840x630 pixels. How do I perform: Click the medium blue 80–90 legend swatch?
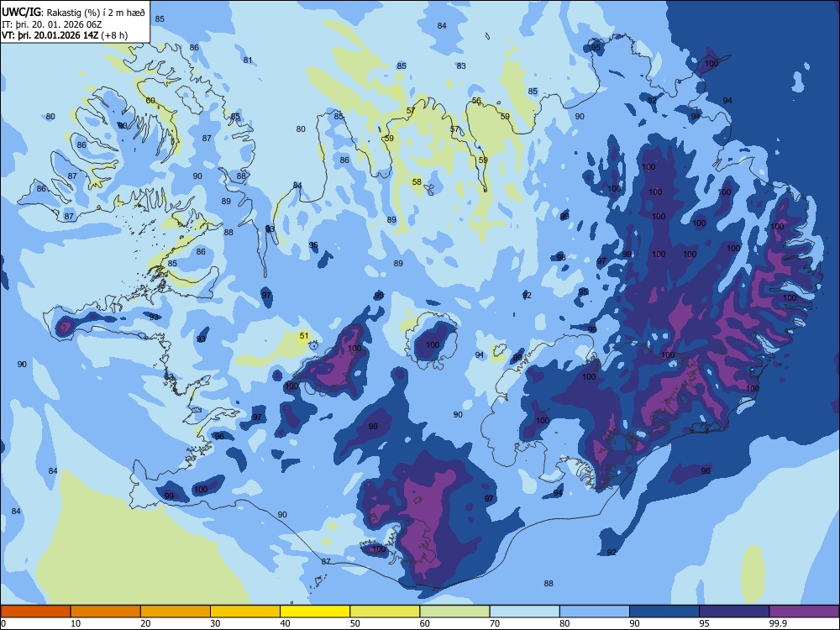click(595, 612)
